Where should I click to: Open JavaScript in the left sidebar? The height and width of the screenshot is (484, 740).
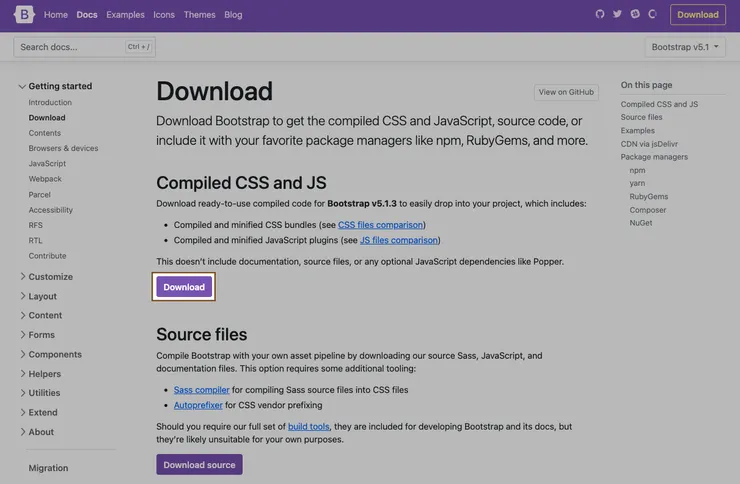47,163
